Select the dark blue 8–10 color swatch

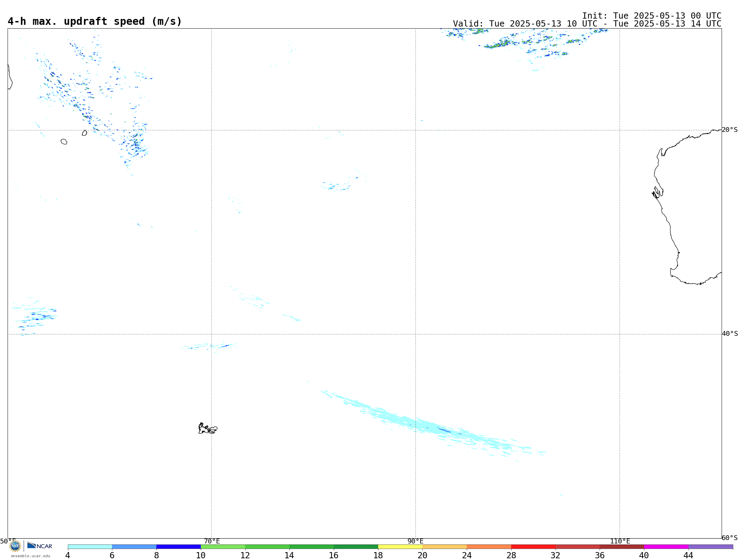[x=178, y=547]
